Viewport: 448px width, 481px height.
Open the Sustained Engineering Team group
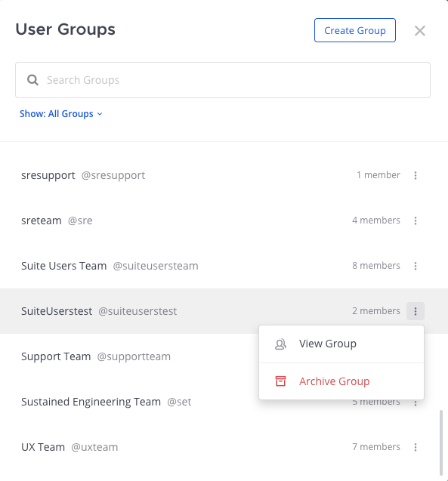(91, 402)
